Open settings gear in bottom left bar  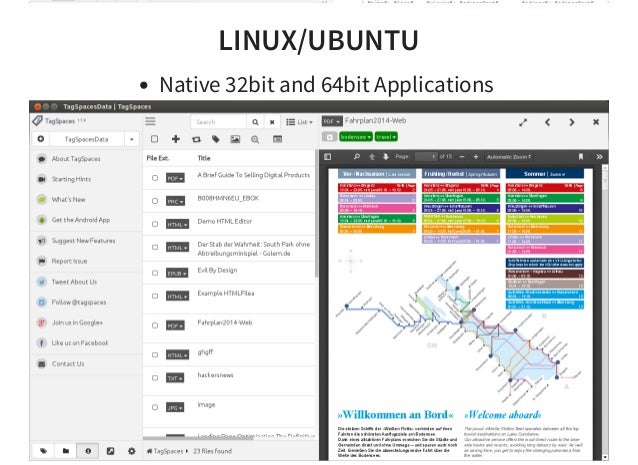coord(133,452)
